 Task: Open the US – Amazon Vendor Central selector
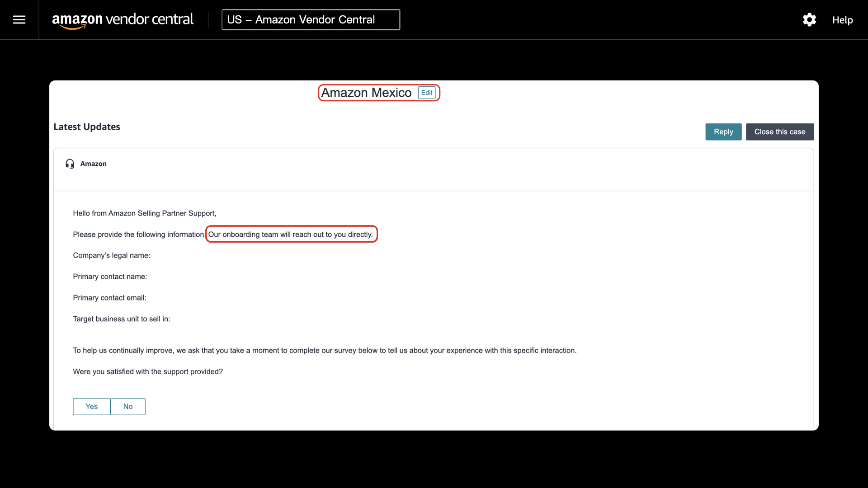pyautogui.click(x=311, y=19)
